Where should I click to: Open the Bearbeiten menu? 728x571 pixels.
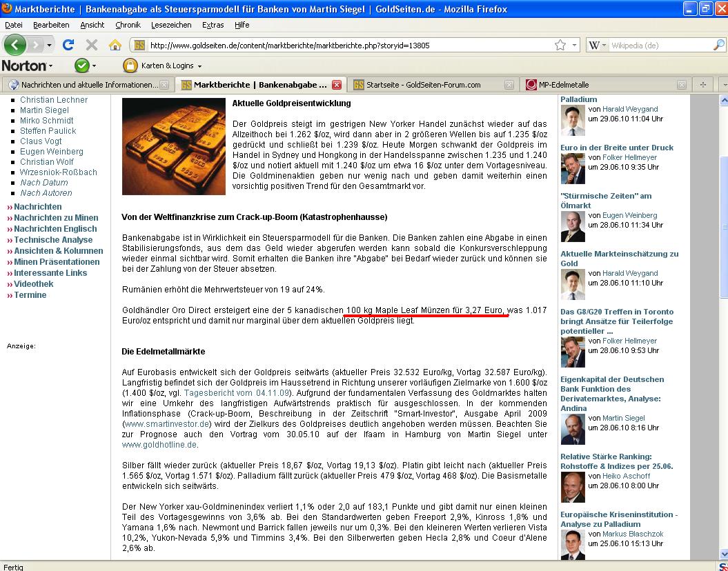coord(51,25)
